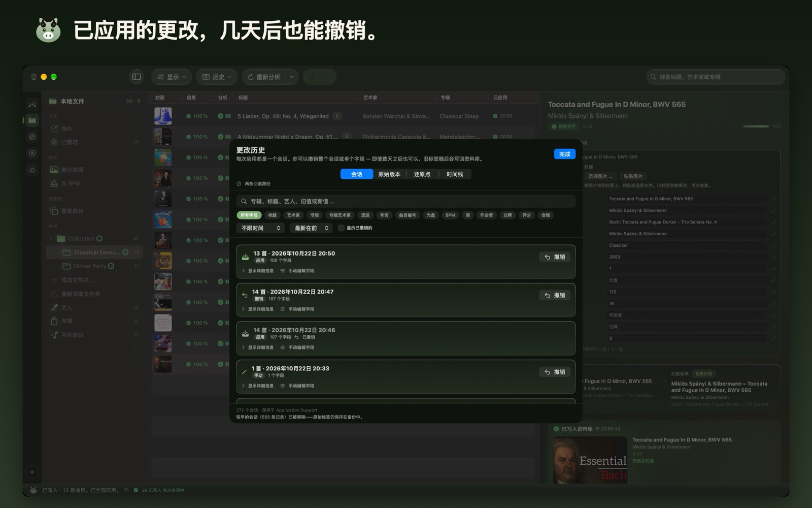Click the plus icon at bottom of left rail
This screenshot has height=508, width=812.
point(32,472)
